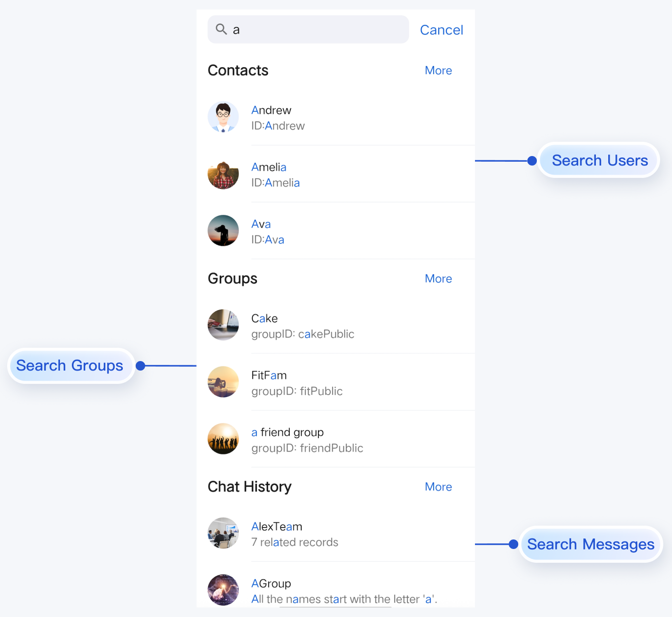Click Andrew's cartoon avatar
672x617 pixels.
223,117
